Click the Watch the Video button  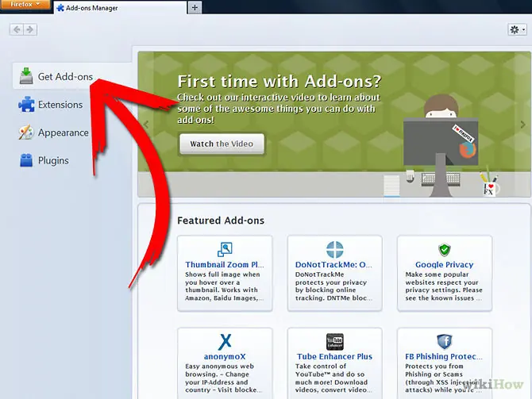222,144
